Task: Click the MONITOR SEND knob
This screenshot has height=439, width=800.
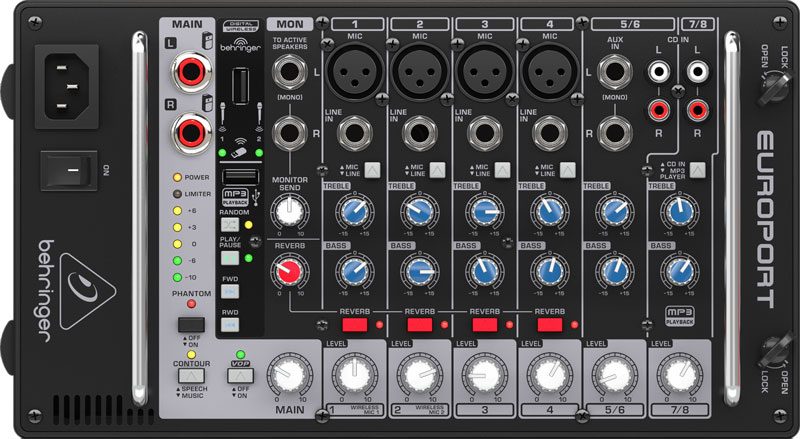Action: click(290, 211)
